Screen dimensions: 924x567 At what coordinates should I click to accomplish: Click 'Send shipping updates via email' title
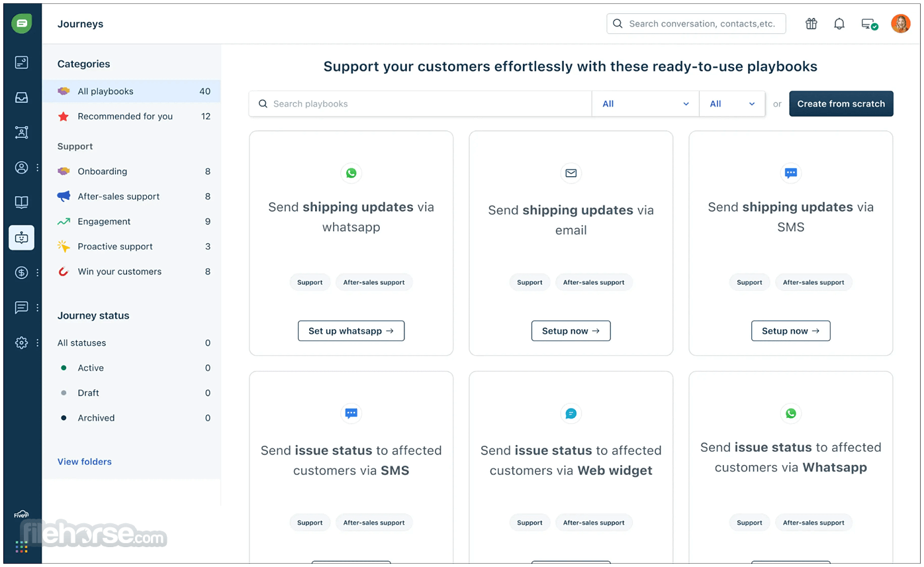pos(571,221)
